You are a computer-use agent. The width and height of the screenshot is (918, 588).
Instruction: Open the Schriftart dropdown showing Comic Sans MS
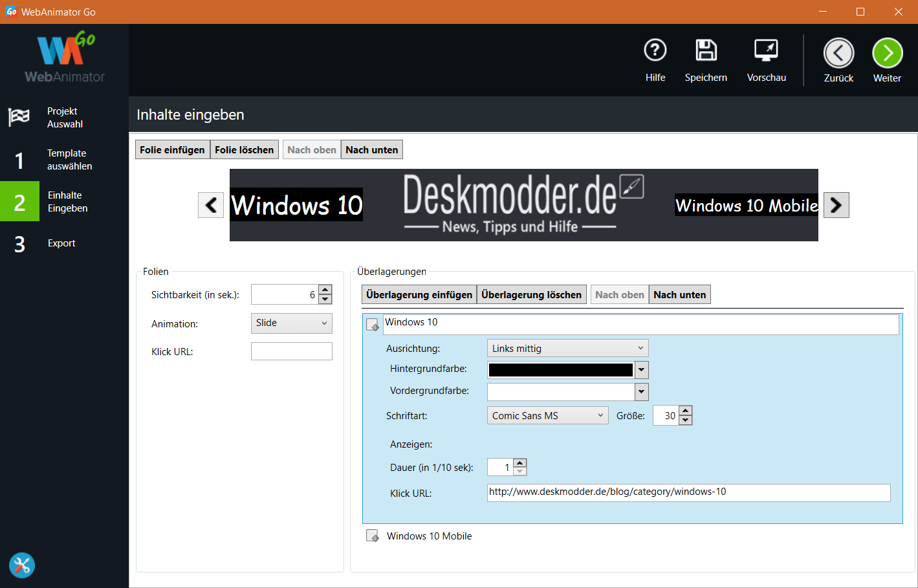(x=547, y=415)
